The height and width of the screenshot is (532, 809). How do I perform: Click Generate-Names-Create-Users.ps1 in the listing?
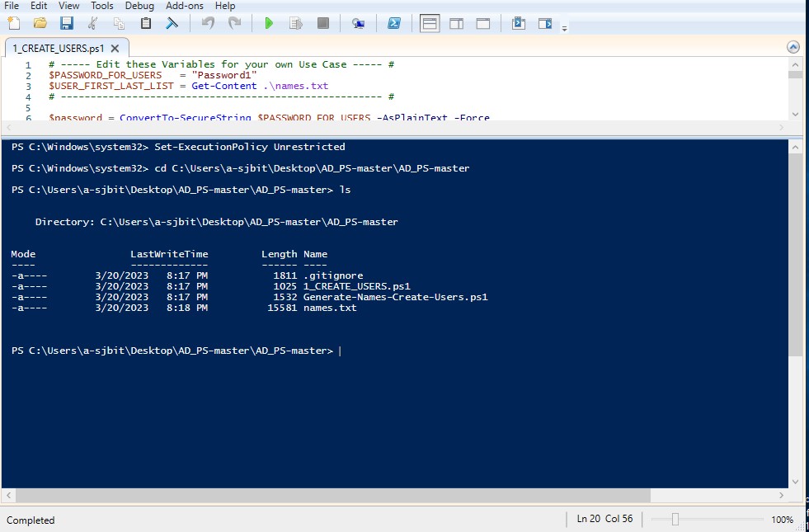(396, 297)
